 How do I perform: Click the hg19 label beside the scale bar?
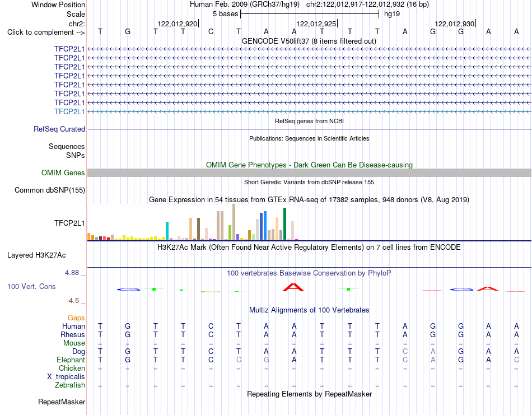pos(392,14)
